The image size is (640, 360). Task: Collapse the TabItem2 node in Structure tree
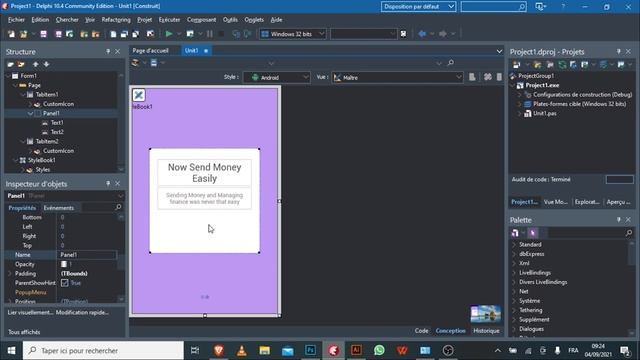click(x=22, y=142)
